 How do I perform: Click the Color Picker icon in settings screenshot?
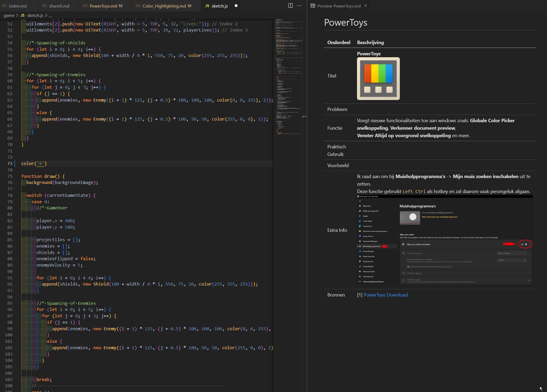[x=360, y=221]
